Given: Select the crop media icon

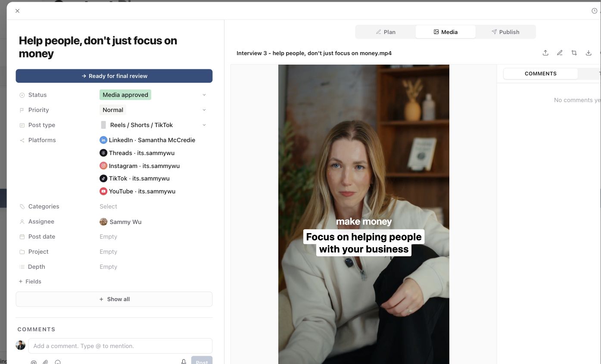Looking at the screenshot, I should 574,53.
